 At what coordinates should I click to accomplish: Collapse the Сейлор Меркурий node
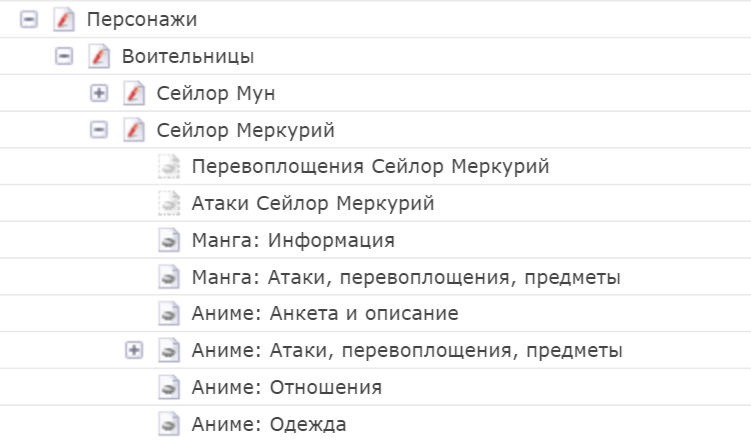tap(99, 130)
